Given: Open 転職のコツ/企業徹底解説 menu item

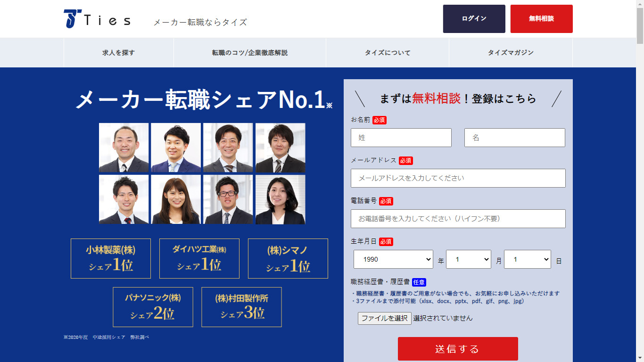Looking at the screenshot, I should coord(250,53).
